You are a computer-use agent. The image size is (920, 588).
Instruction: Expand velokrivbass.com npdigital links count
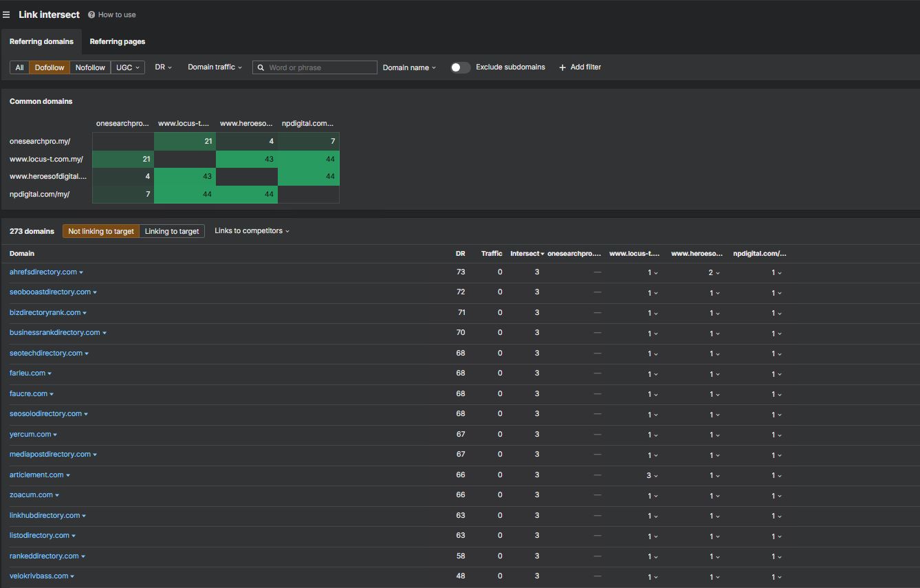[x=776, y=577]
